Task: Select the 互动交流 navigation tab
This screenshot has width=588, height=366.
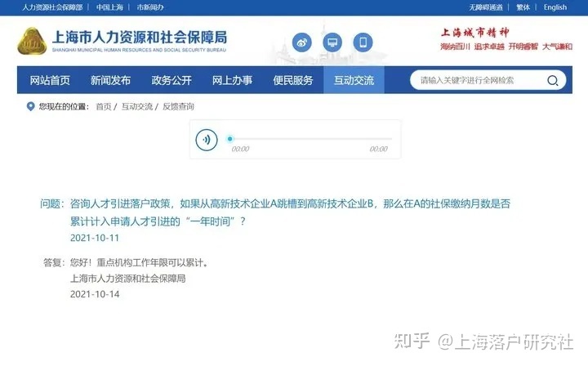Action: [354, 80]
